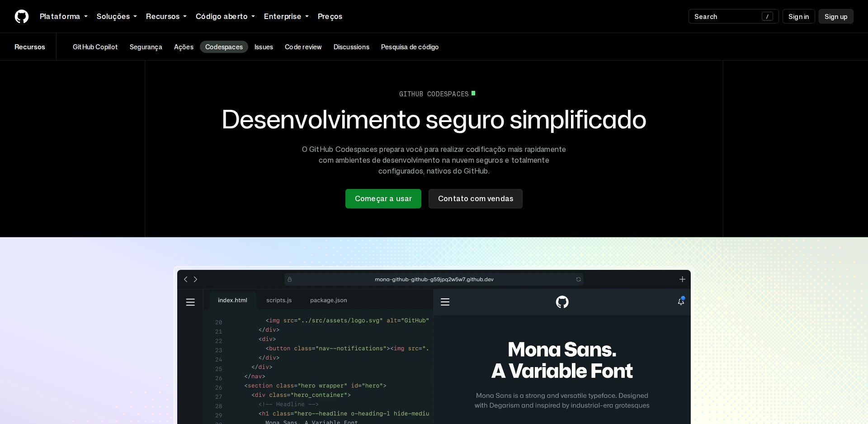Viewport: 868px width, 424px height.
Task: Open Pesquisa de código in sub-navigation
Action: click(x=410, y=47)
